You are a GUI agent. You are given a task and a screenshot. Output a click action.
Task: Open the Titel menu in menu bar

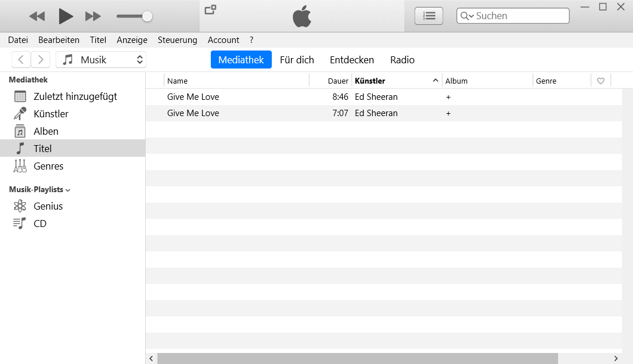[98, 40]
